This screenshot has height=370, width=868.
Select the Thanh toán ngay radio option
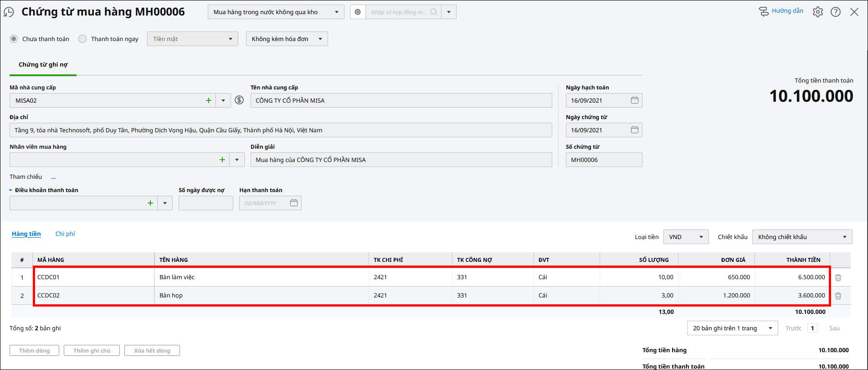click(82, 39)
